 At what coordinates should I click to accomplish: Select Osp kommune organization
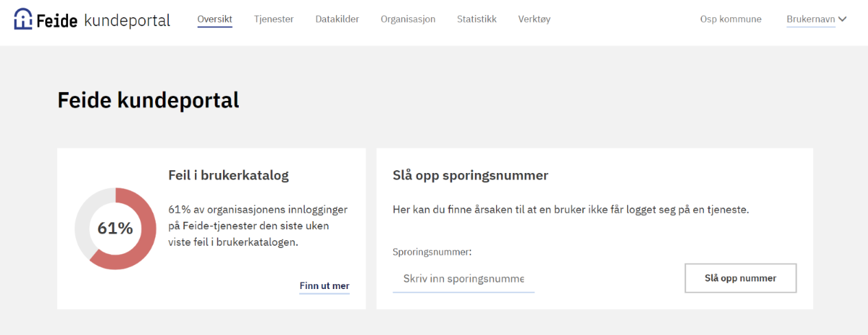731,19
